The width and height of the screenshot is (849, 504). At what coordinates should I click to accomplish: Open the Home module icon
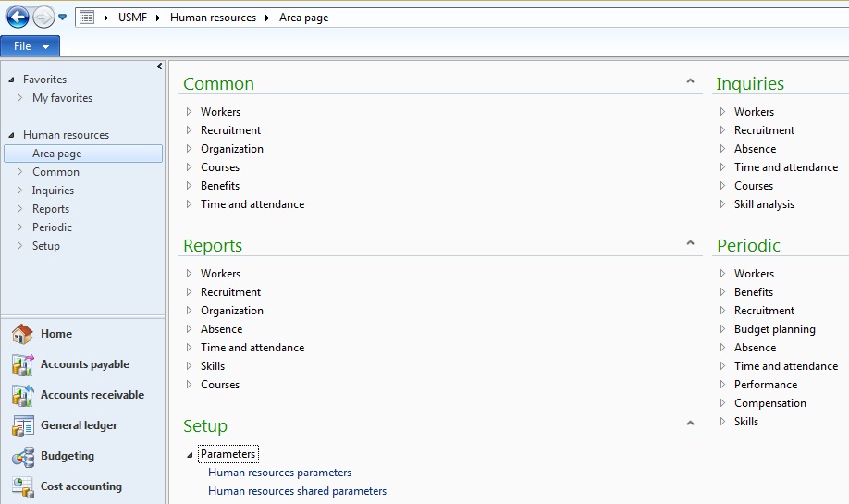point(22,334)
